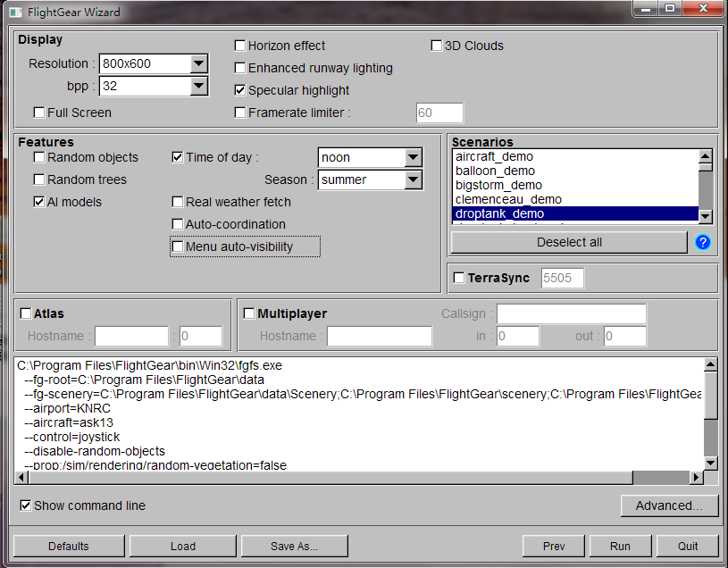The height and width of the screenshot is (568, 728).
Task: Enable TerraSync checkbox
Action: coord(459,278)
